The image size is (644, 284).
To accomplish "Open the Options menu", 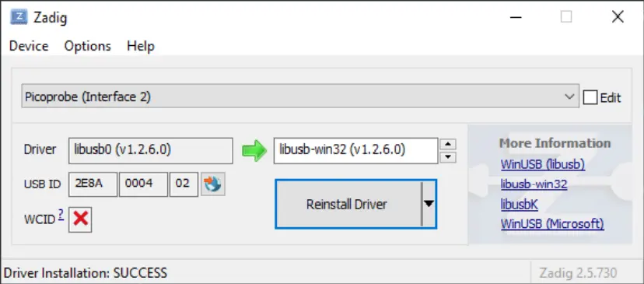I will 87,46.
